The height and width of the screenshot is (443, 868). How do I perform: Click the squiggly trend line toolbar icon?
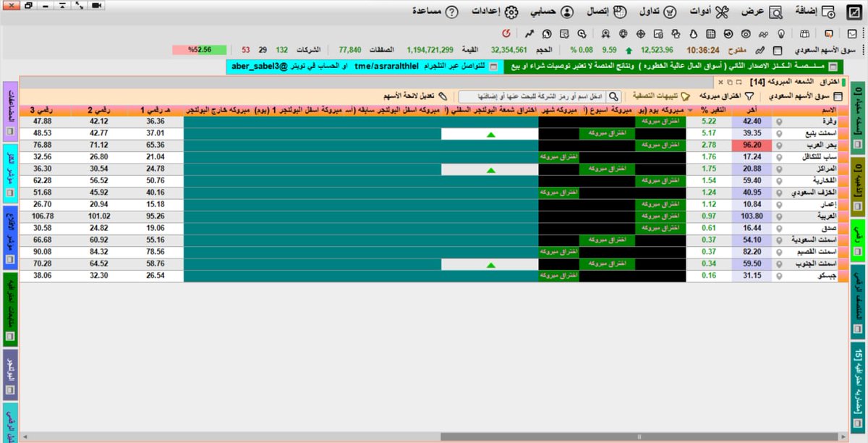click(x=763, y=33)
